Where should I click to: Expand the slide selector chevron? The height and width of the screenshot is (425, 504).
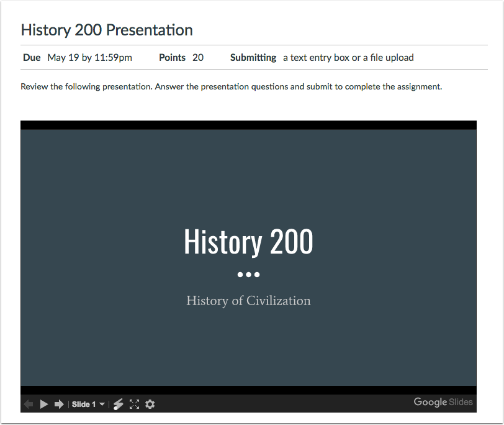[x=102, y=404]
